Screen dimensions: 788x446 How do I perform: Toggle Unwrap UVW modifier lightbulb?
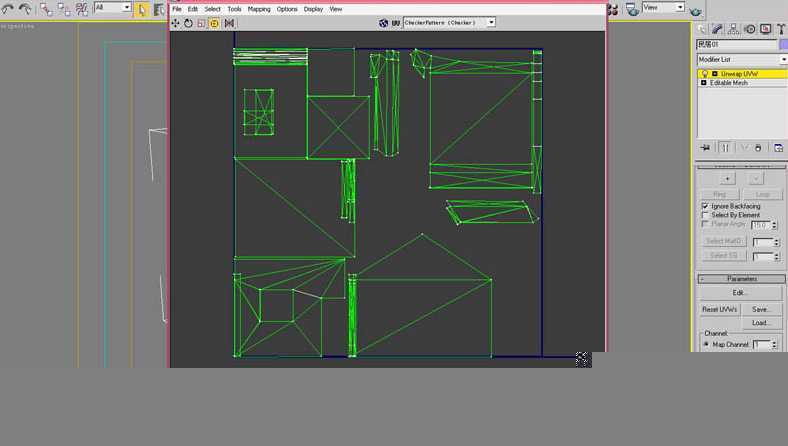[705, 74]
